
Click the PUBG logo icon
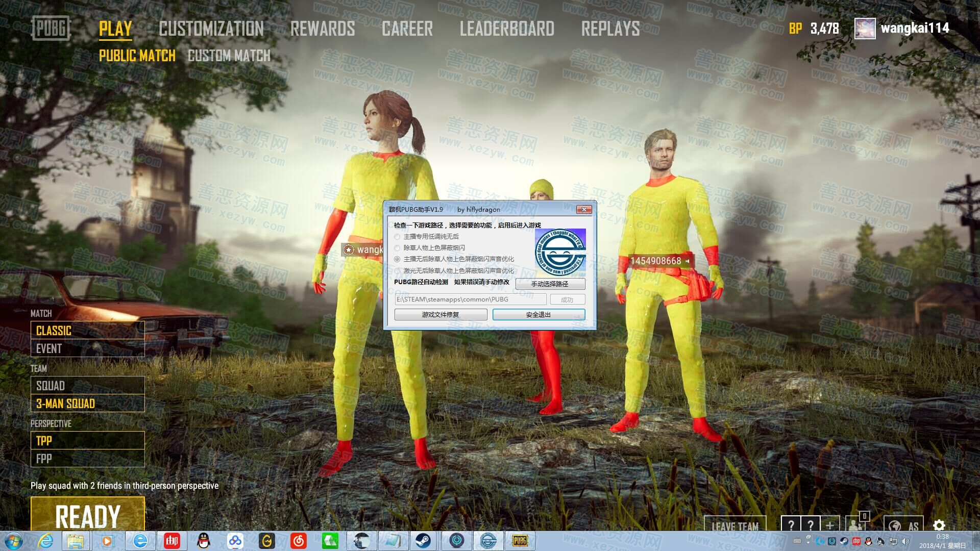click(51, 28)
